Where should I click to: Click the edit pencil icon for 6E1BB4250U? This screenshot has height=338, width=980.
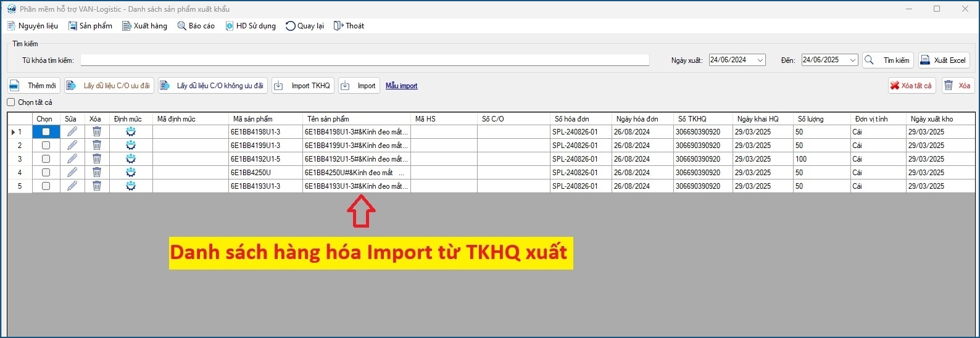72,172
